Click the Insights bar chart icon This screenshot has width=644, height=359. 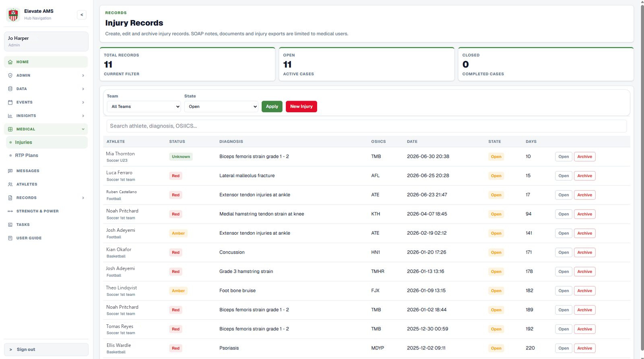tap(10, 116)
